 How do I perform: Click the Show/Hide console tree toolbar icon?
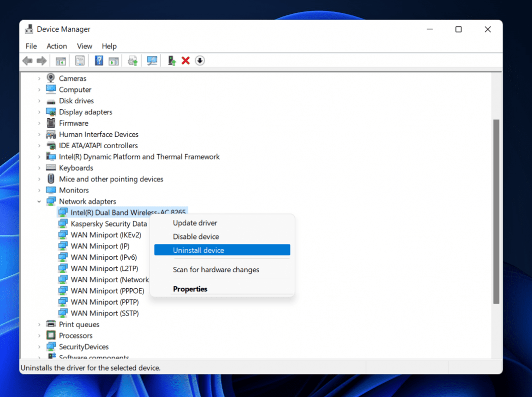(61, 60)
